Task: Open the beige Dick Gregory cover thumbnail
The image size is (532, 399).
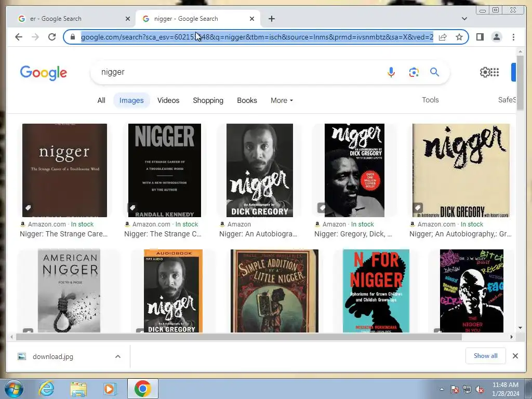Action: tap(461, 170)
